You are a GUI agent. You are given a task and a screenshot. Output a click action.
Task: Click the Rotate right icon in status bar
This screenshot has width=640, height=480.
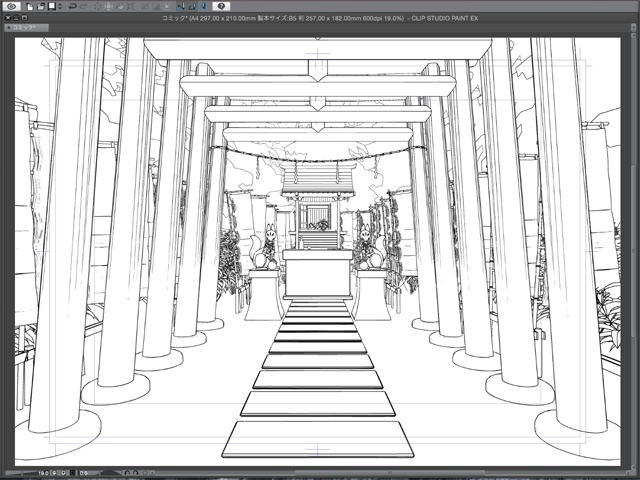coord(136,473)
